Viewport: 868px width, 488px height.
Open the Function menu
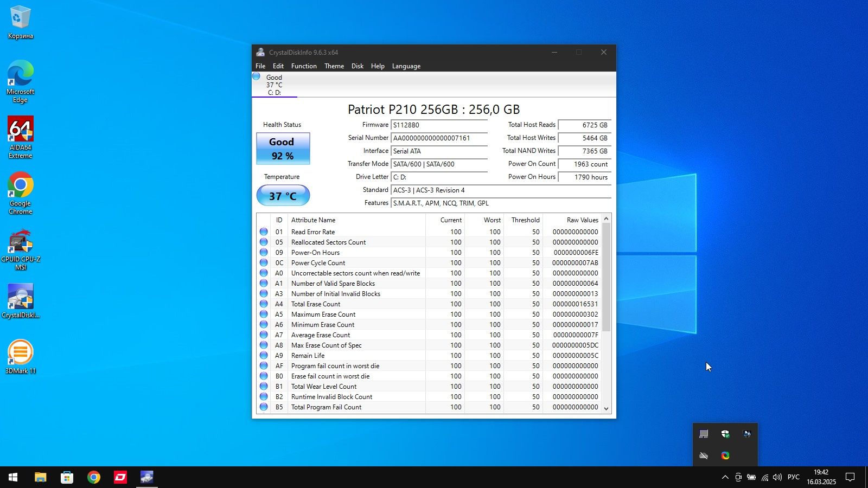pyautogui.click(x=304, y=66)
